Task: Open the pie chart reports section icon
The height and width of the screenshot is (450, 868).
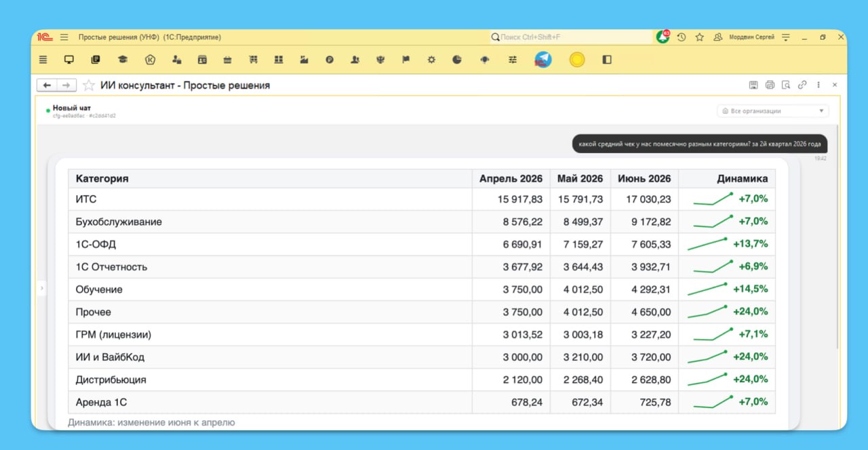Action: coord(457,60)
